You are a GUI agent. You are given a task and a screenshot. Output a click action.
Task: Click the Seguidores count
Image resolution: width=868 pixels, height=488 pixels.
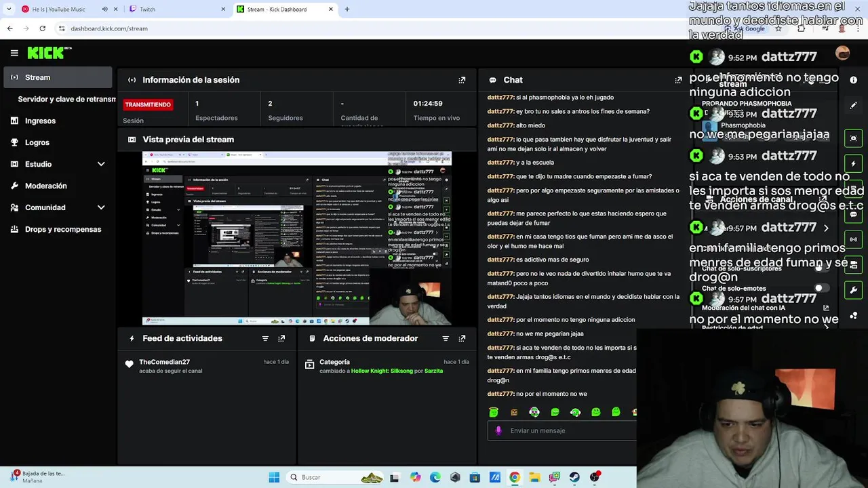pos(270,104)
